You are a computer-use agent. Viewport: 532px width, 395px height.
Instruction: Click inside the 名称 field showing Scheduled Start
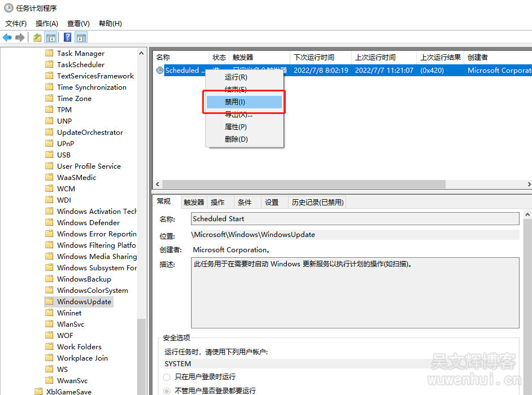click(355, 219)
